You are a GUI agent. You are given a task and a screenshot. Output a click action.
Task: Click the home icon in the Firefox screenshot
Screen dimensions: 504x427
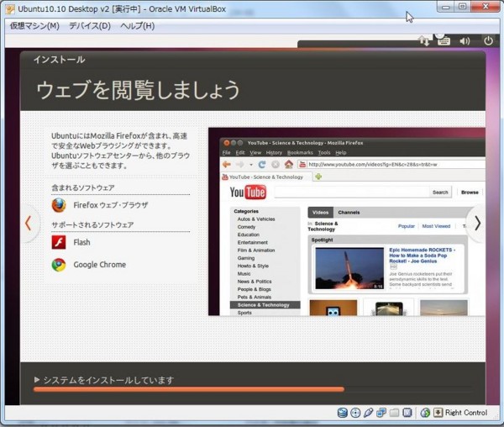click(289, 164)
